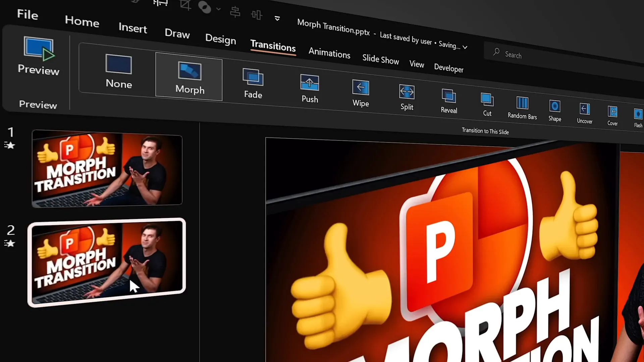644x362 pixels.
Task: Go to the Draw tab
Action: point(177,33)
